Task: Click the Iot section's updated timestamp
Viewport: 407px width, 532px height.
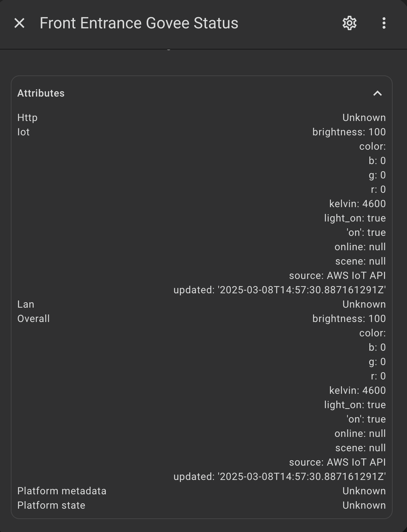Action: click(x=280, y=290)
